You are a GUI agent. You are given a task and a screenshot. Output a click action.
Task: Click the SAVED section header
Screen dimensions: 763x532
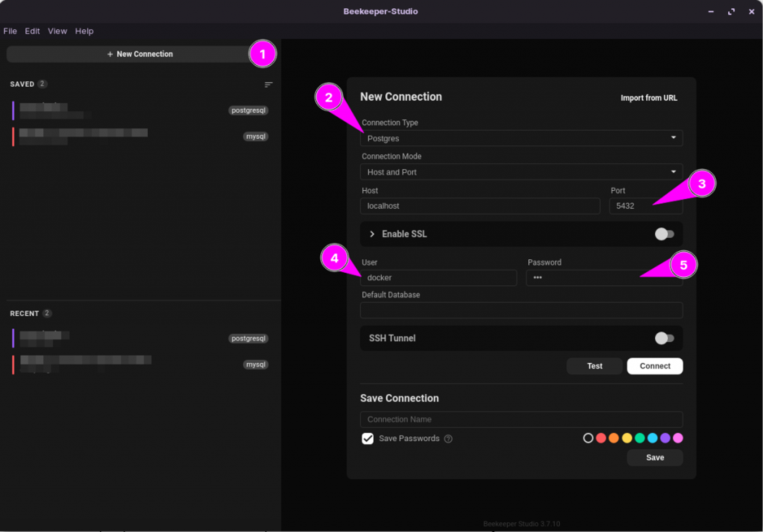pos(22,84)
